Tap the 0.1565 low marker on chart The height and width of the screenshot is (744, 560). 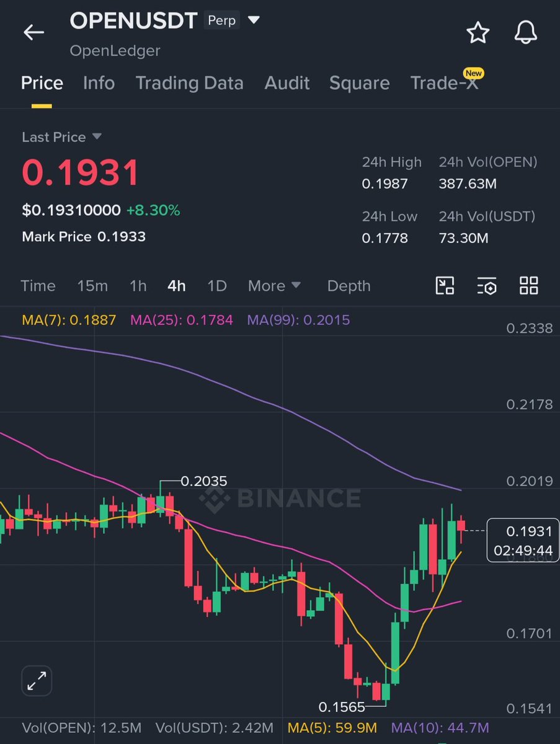click(x=342, y=707)
